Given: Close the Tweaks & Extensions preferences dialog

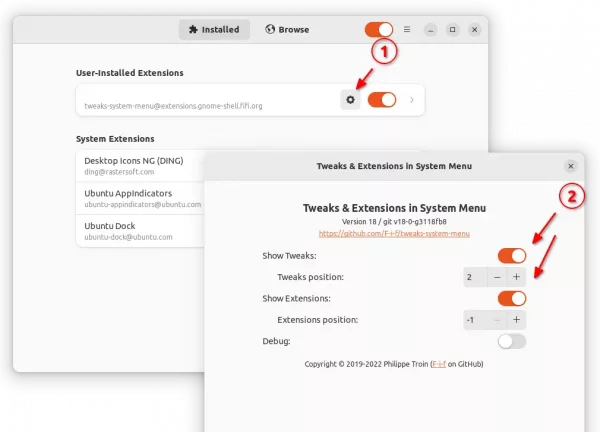Looking at the screenshot, I should point(571,166).
